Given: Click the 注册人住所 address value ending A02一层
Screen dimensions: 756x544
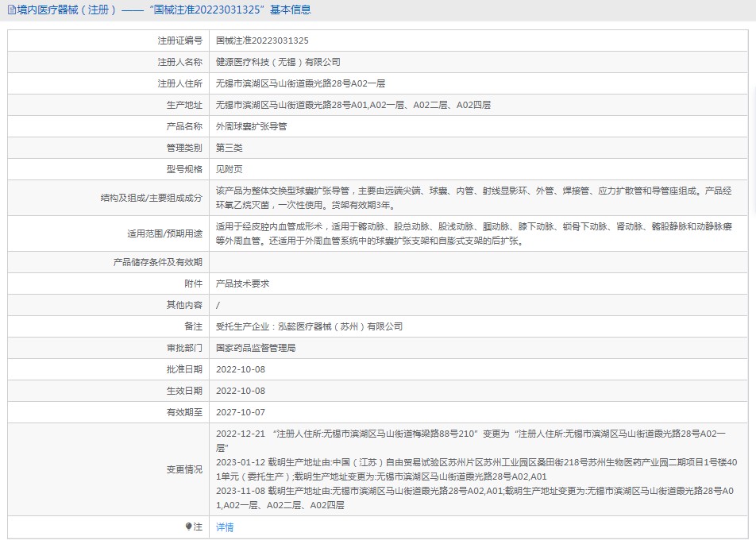Looking at the screenshot, I should [x=300, y=83].
